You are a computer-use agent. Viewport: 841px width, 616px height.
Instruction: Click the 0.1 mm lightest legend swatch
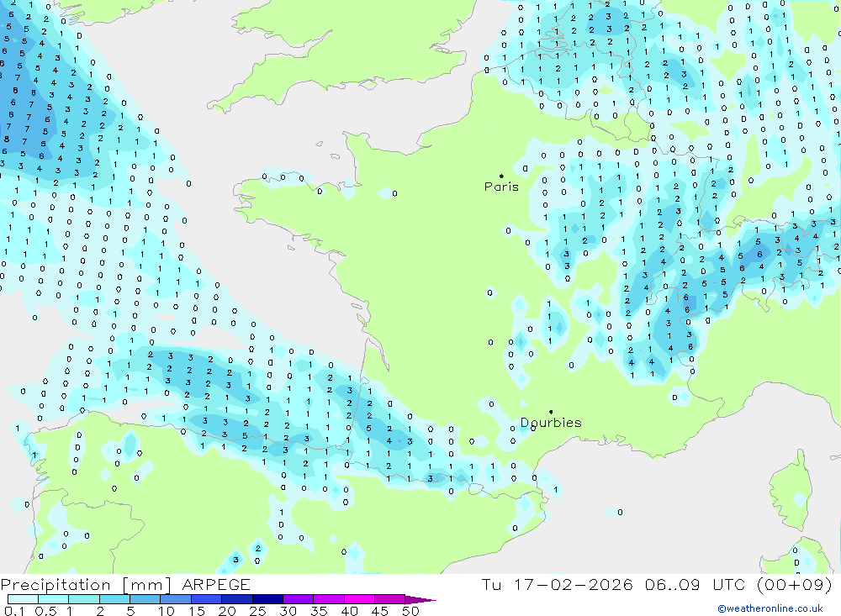(23, 599)
